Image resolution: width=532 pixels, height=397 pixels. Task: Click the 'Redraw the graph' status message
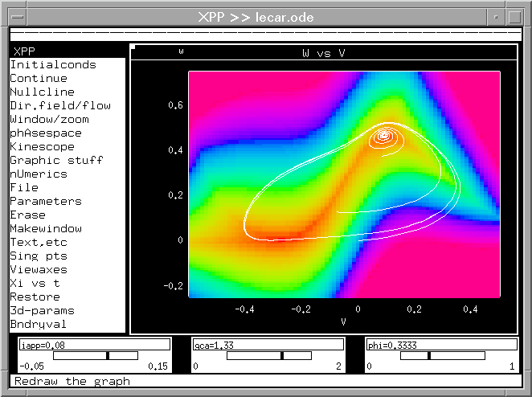(x=72, y=381)
